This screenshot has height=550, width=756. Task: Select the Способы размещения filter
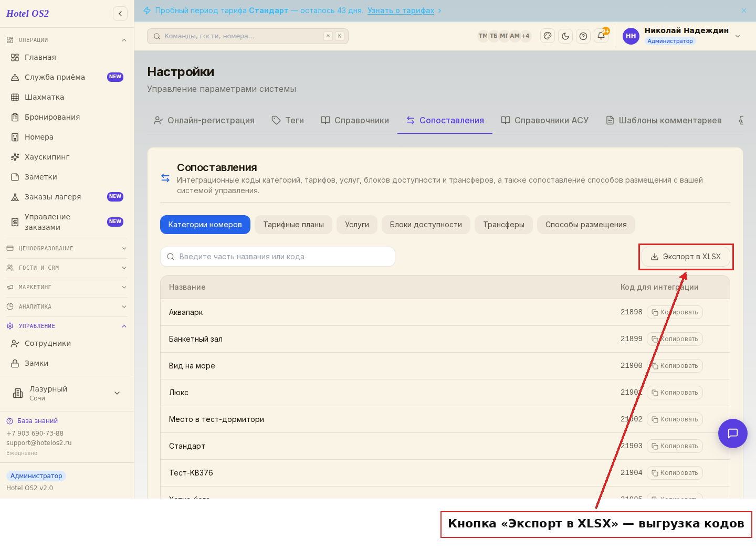586,225
